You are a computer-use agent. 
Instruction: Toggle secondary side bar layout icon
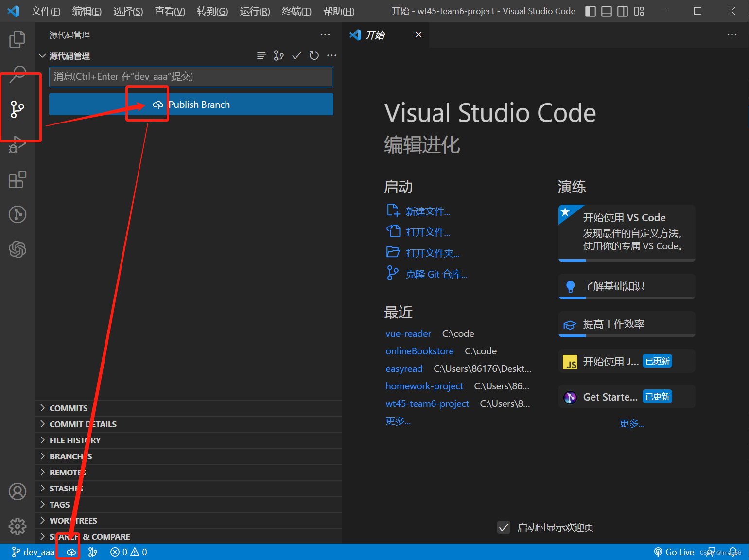pos(623,11)
